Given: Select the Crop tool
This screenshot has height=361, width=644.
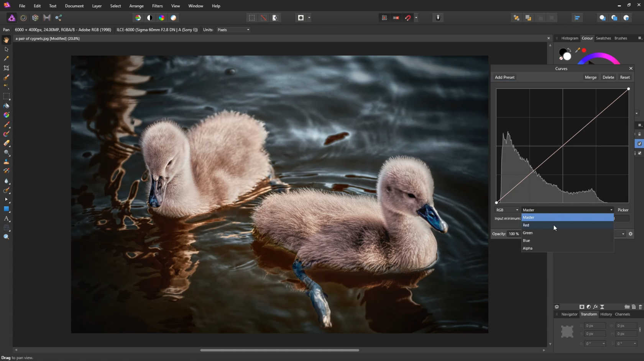Looking at the screenshot, I should pos(6,68).
